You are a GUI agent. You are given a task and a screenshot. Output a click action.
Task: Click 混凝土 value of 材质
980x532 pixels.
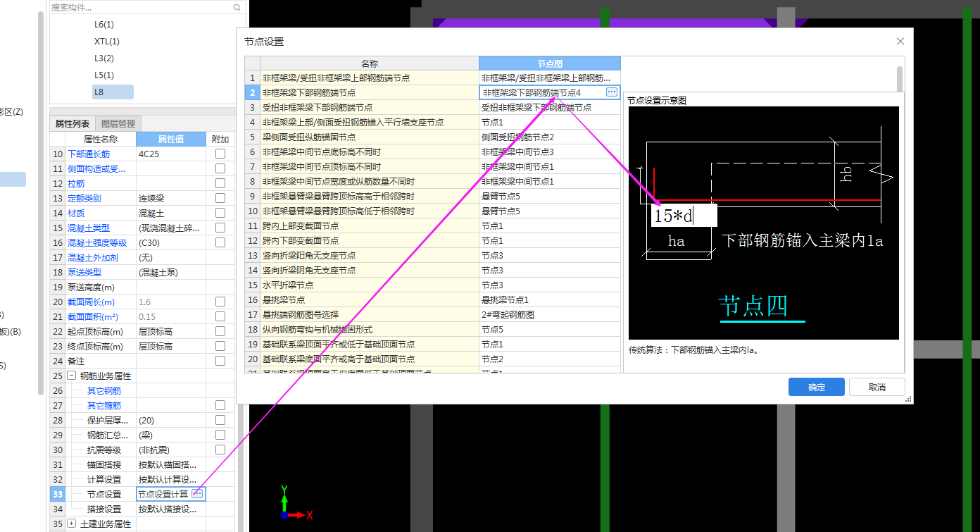(x=171, y=213)
